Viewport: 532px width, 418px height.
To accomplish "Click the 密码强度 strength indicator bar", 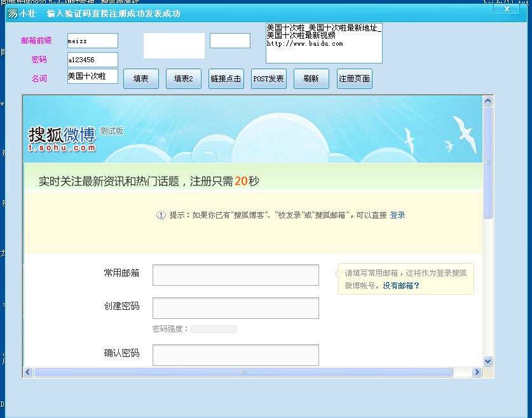I will [214, 328].
